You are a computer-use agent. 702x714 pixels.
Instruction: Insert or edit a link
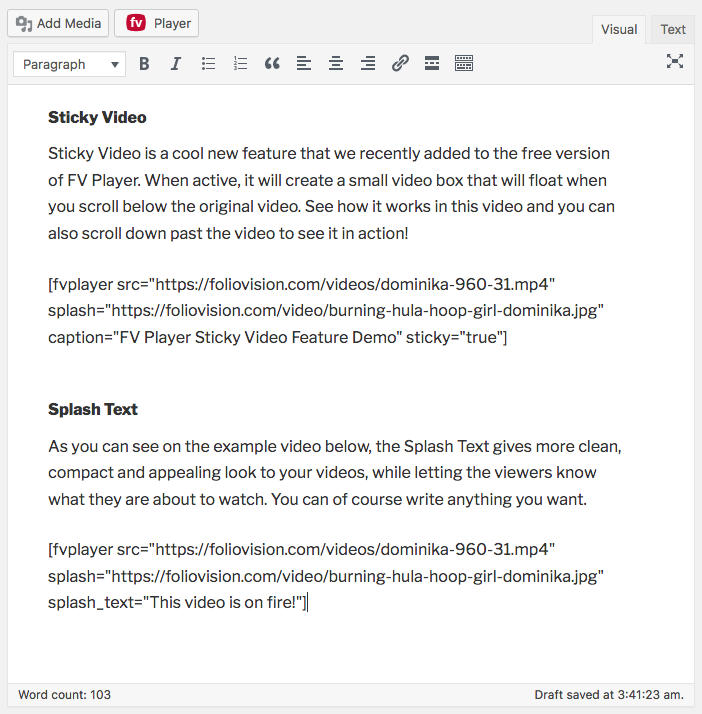tap(400, 63)
